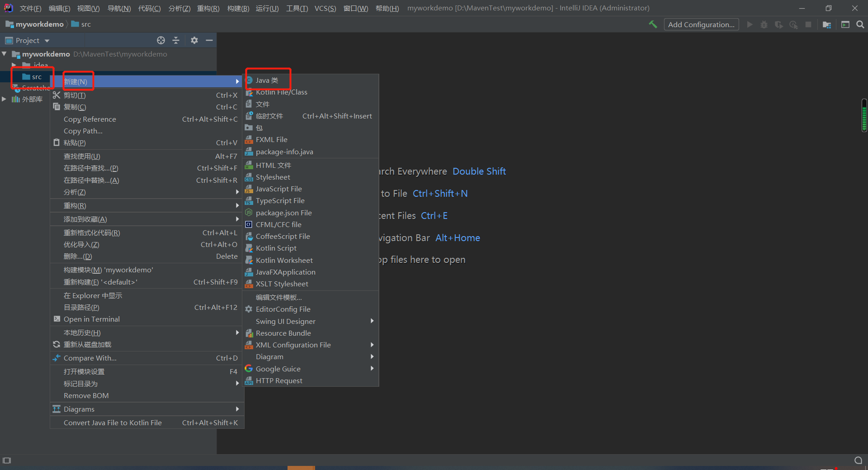The height and width of the screenshot is (470, 868).
Task: Click 粘贴(P) paste entry in context menu
Action: coord(147,143)
